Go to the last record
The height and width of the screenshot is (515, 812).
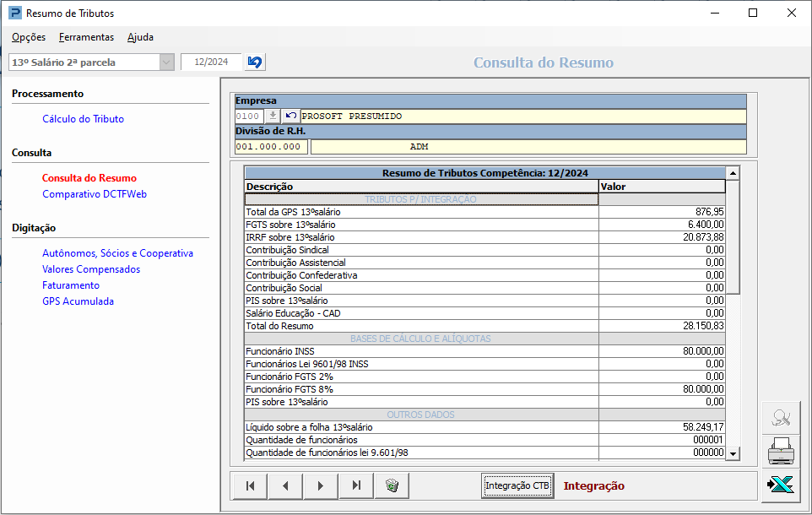pos(356,486)
